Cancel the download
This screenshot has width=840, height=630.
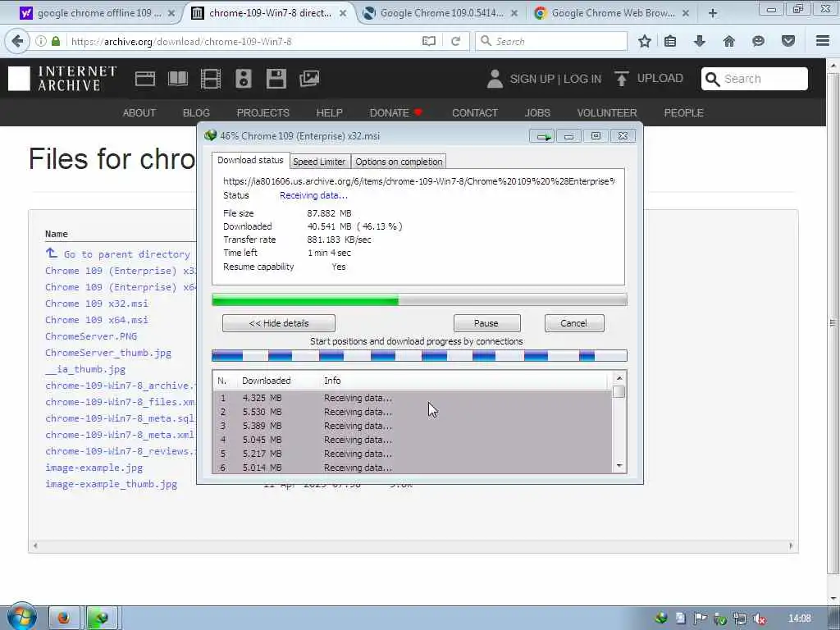tap(573, 323)
